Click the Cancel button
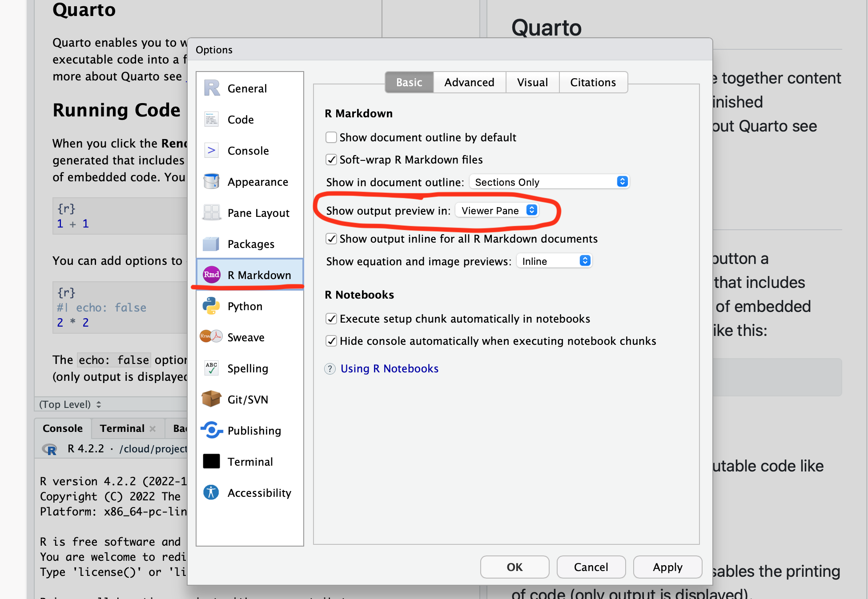 click(x=591, y=567)
